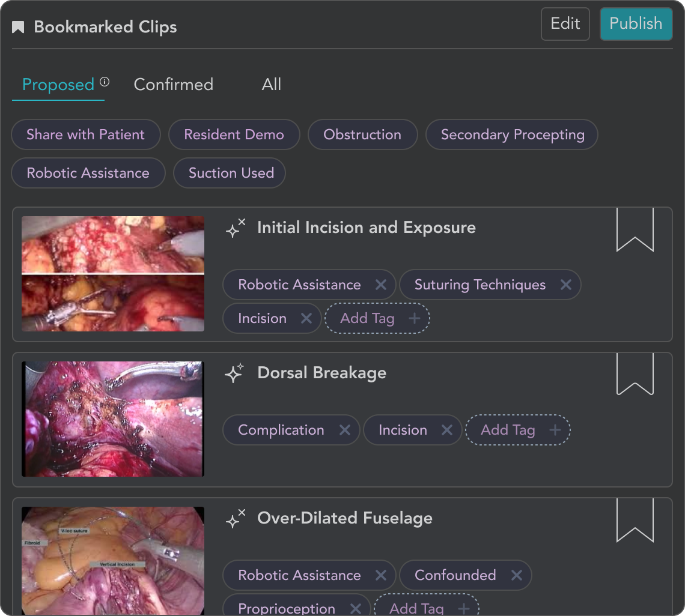Add a tag to the Dorsal Breakage clip
The image size is (685, 616).
pos(518,430)
